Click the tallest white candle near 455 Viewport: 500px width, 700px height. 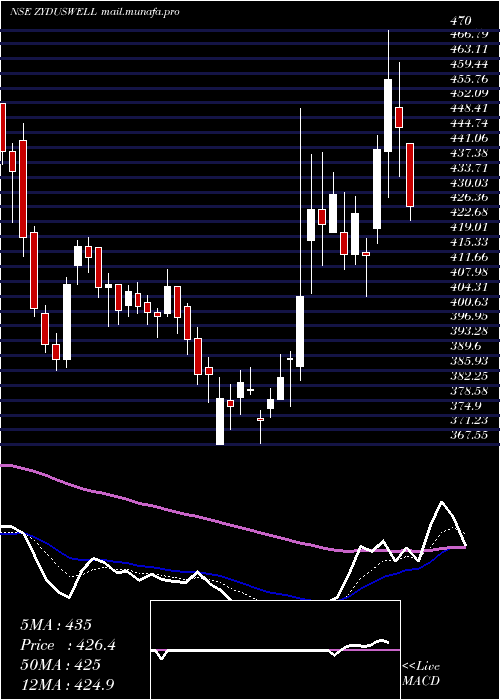click(388, 115)
